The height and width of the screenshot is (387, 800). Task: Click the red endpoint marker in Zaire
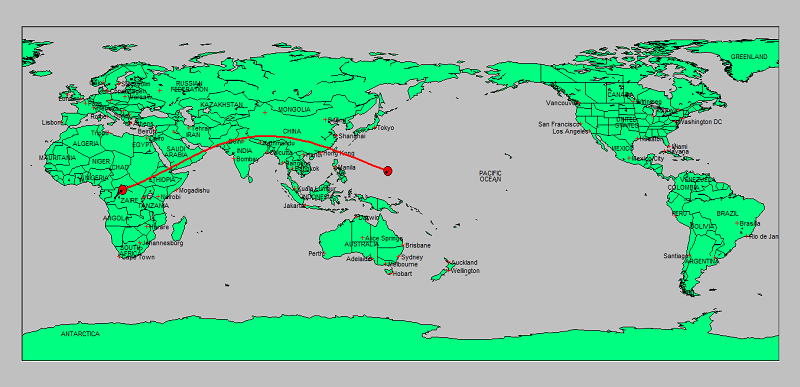pyautogui.click(x=122, y=190)
